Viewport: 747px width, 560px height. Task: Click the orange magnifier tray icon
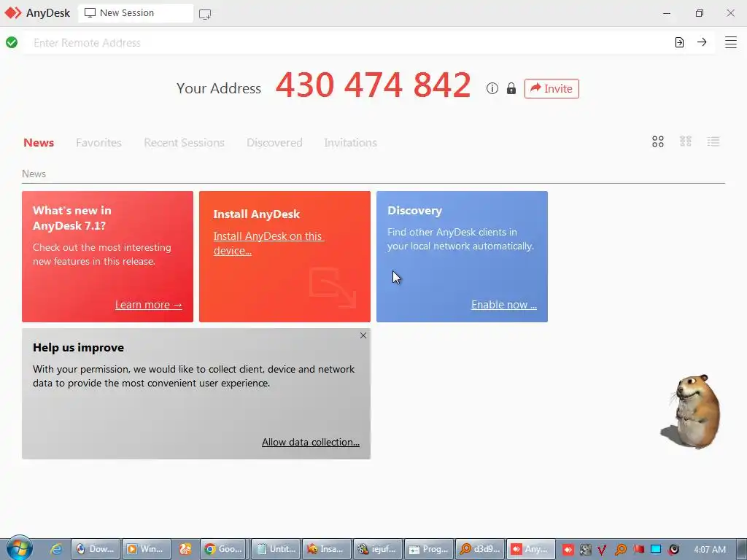click(x=620, y=550)
